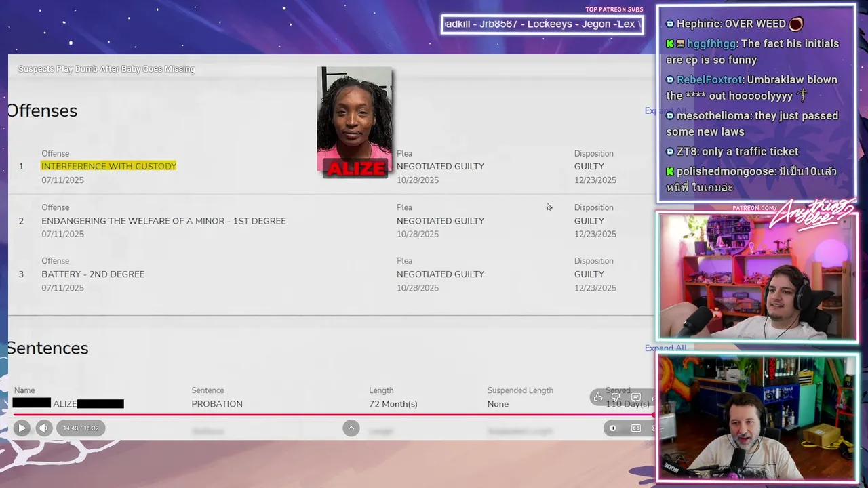Open comments using the speech bubble icon
The image size is (868, 488).
click(x=635, y=398)
